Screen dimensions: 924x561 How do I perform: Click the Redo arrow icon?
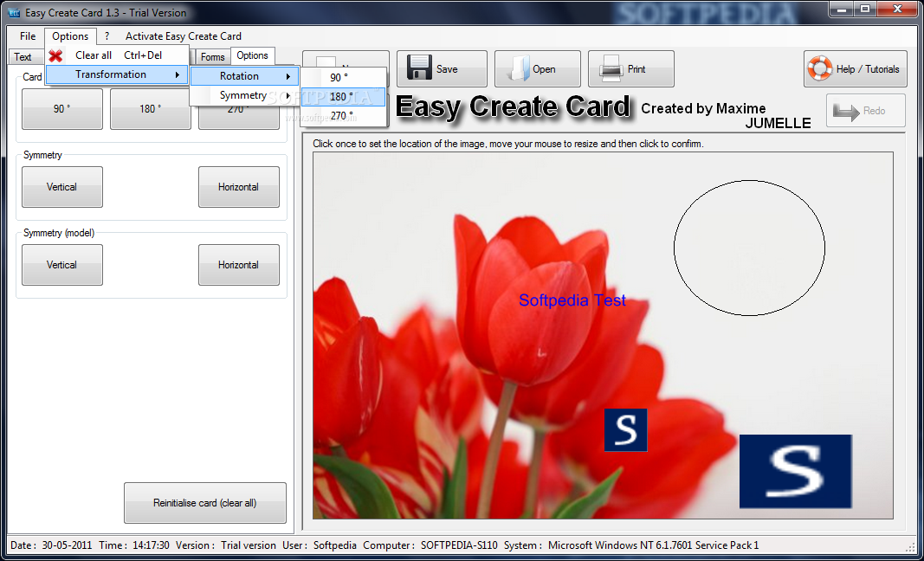point(846,112)
